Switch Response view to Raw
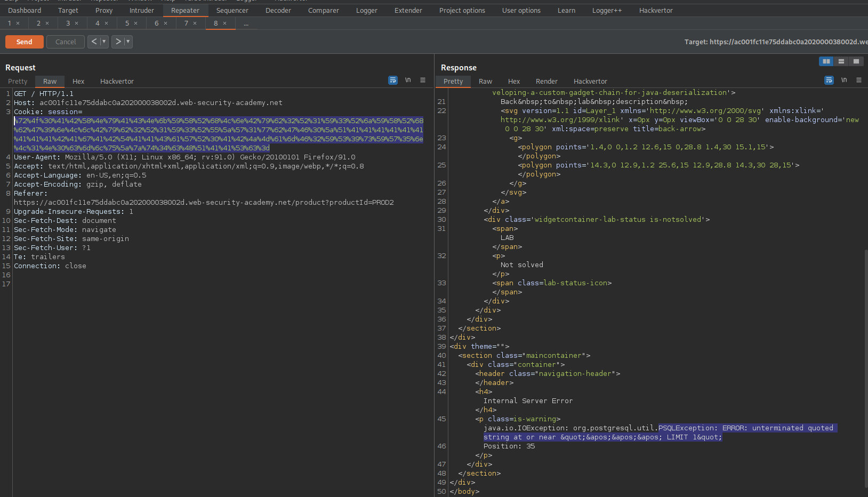The image size is (868, 497). tap(485, 81)
